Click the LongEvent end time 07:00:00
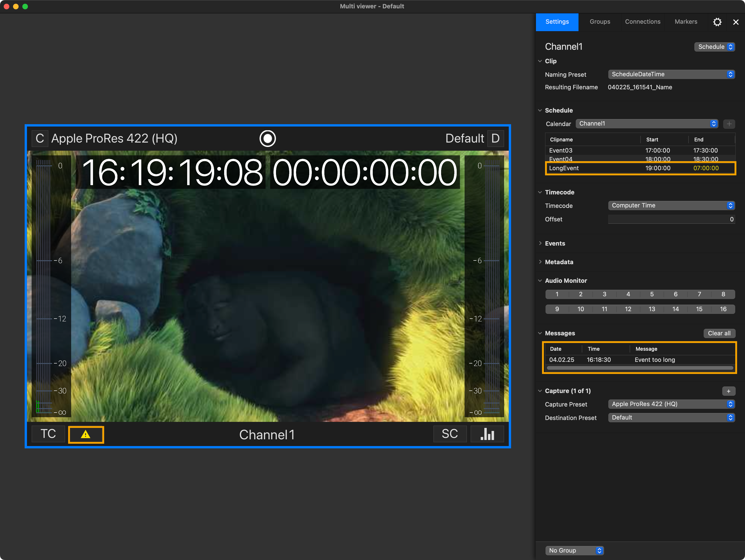The height and width of the screenshot is (560, 745). [706, 168]
